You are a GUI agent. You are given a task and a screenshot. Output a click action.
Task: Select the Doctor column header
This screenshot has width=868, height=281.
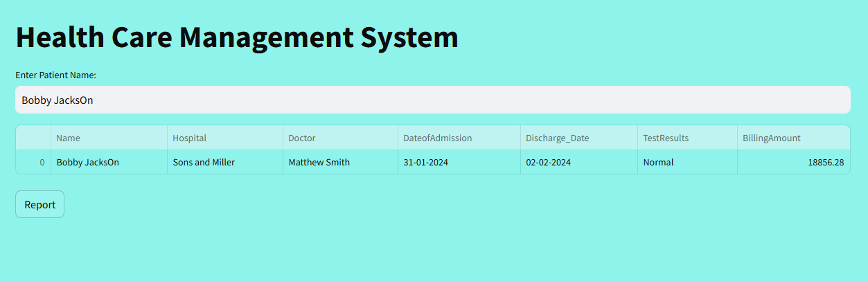click(x=340, y=138)
